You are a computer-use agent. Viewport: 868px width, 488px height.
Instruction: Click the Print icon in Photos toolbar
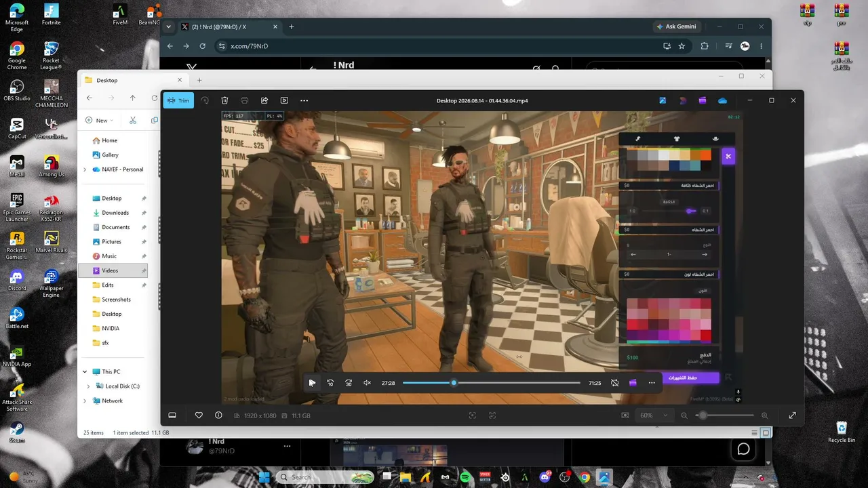pos(244,100)
